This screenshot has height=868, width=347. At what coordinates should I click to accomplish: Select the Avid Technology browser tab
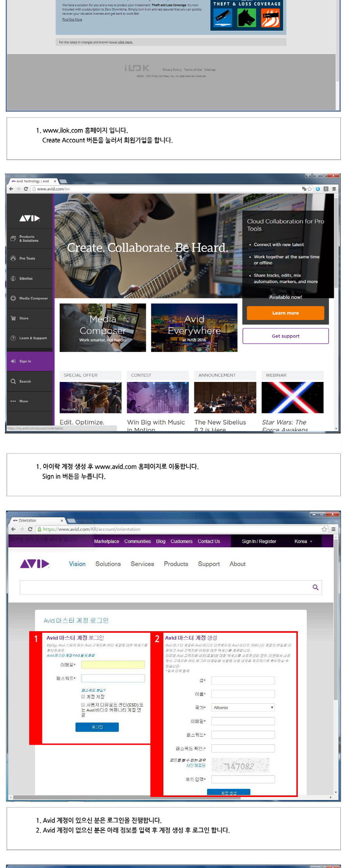[x=33, y=181]
